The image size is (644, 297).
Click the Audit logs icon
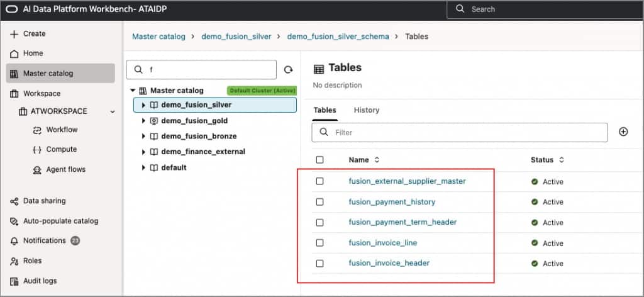14,281
